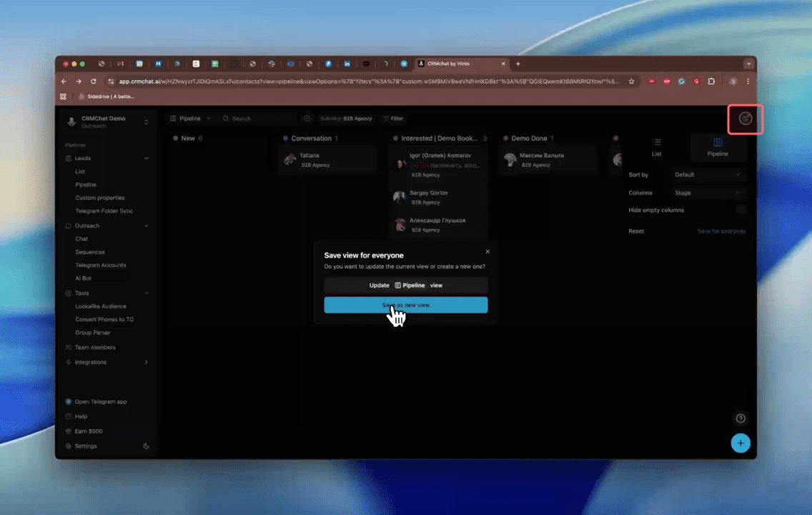This screenshot has width=812, height=515.
Task: Click Save for everyone link
Action: [721, 231]
